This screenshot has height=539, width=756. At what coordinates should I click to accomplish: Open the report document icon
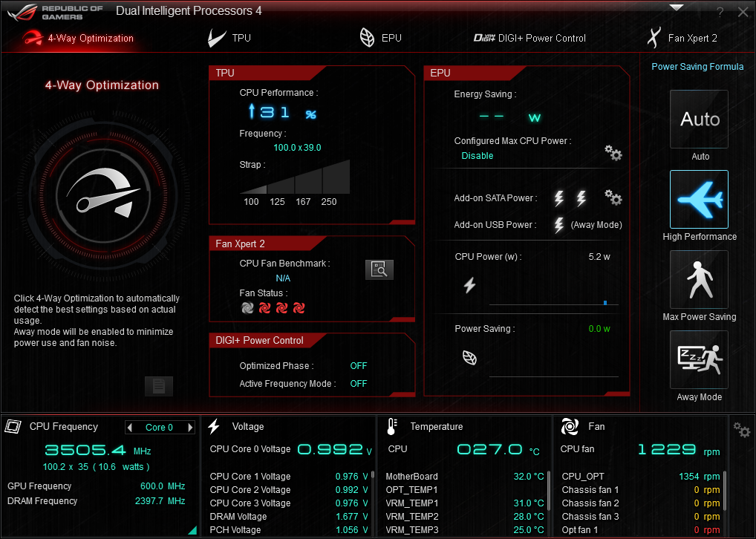click(x=159, y=385)
